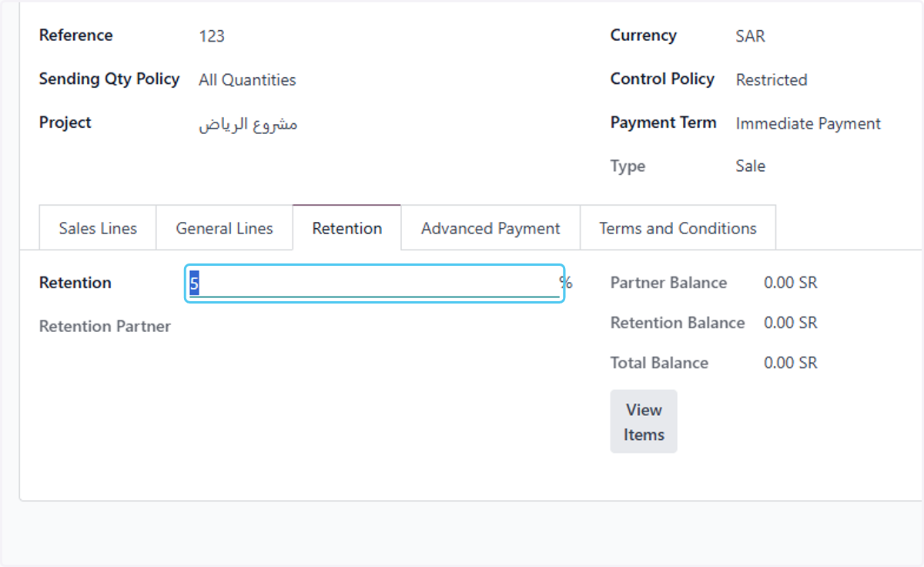Click the Arabic project name field
Viewport: 924px width, 567px height.
248,124
